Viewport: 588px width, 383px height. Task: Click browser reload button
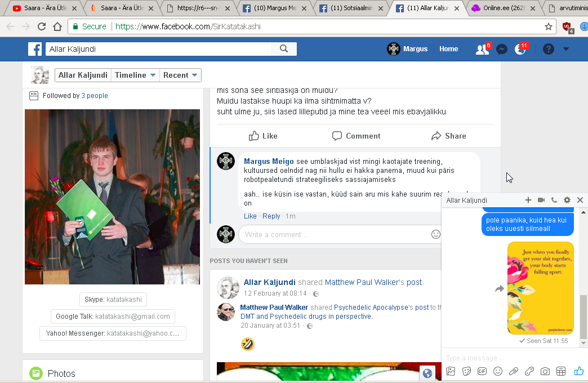coord(42,26)
